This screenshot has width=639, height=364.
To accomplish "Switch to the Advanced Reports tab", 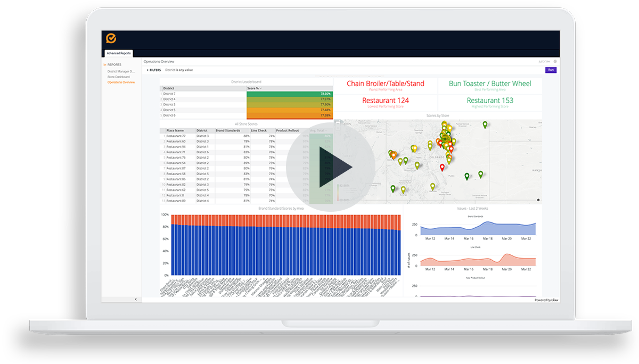I will 118,53.
